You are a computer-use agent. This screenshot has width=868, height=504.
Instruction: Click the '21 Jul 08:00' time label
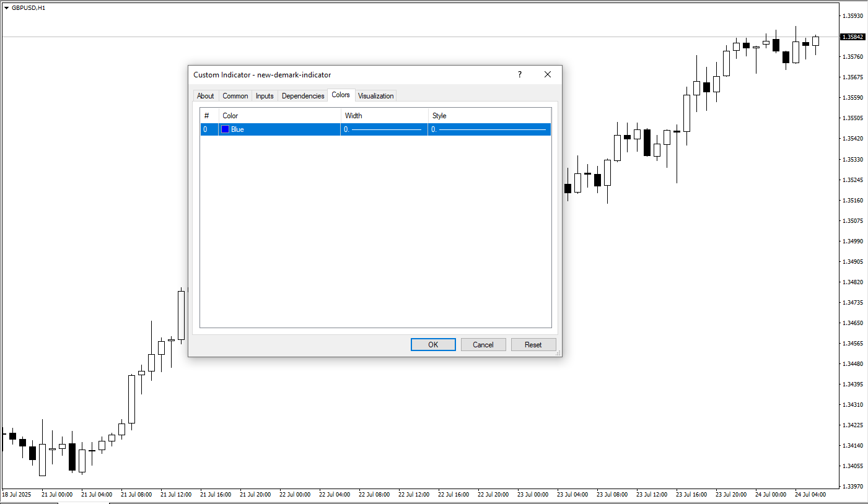136,495
